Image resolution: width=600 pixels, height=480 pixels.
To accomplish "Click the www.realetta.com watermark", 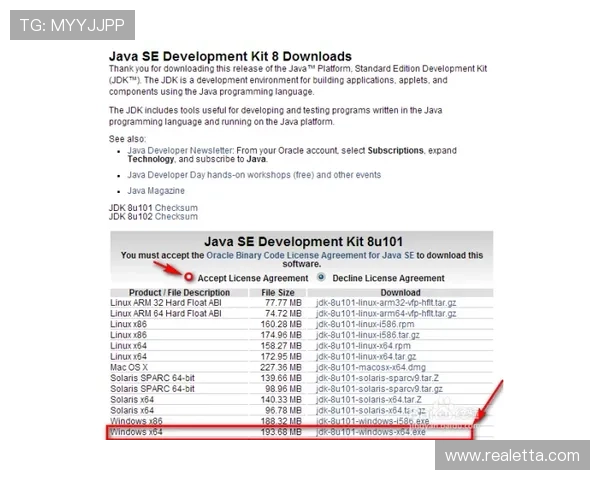I will click(x=512, y=456).
